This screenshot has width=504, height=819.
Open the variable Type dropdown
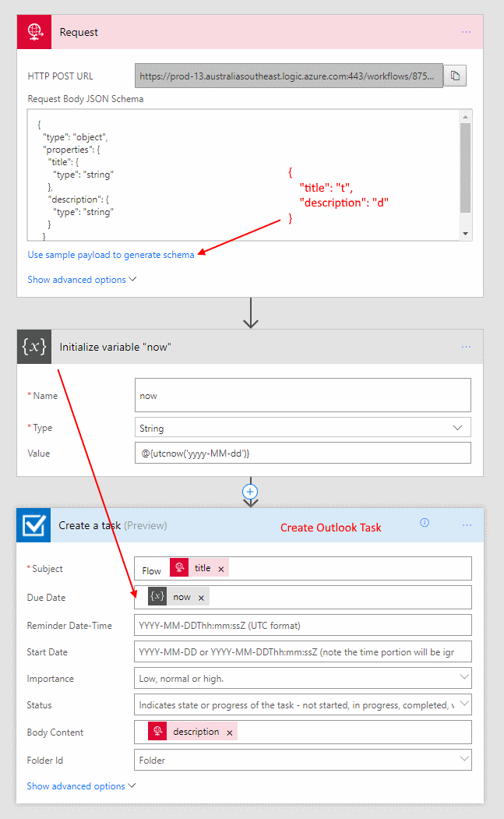[457, 428]
